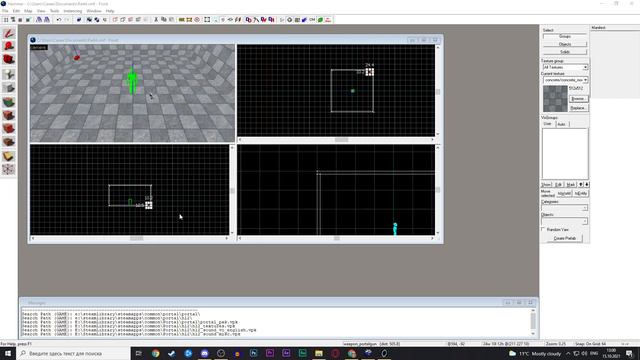Screen dimensions: 640x360
Task: Set select mode to Groups
Action: pos(565,36)
